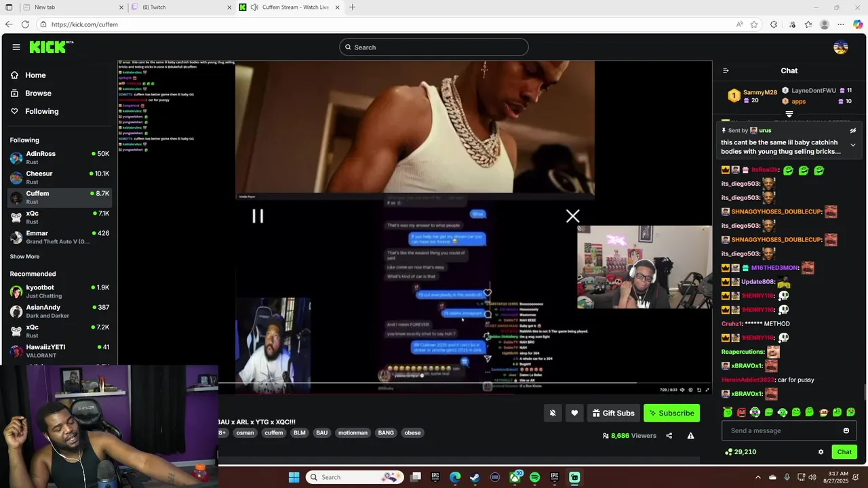Enter fullscreen on video player
868x488 pixels.
click(x=707, y=390)
